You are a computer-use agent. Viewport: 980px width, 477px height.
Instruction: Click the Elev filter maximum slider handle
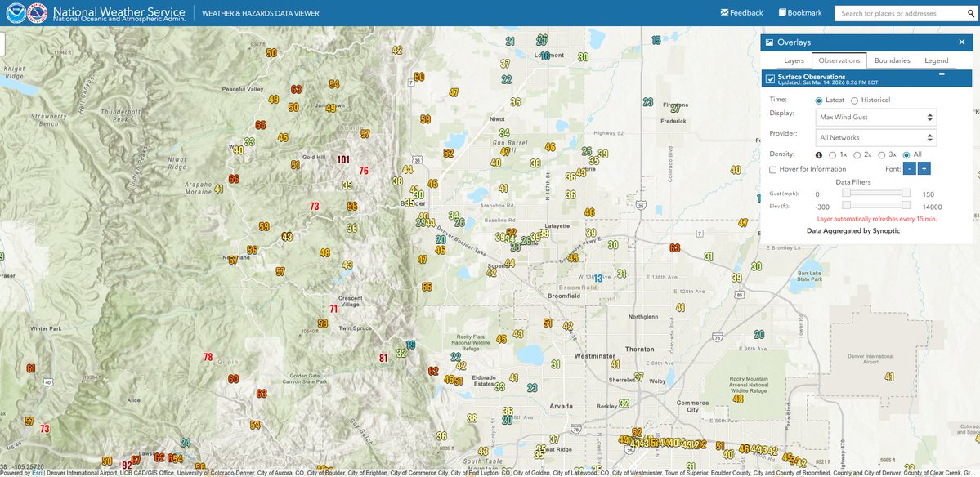tap(906, 205)
